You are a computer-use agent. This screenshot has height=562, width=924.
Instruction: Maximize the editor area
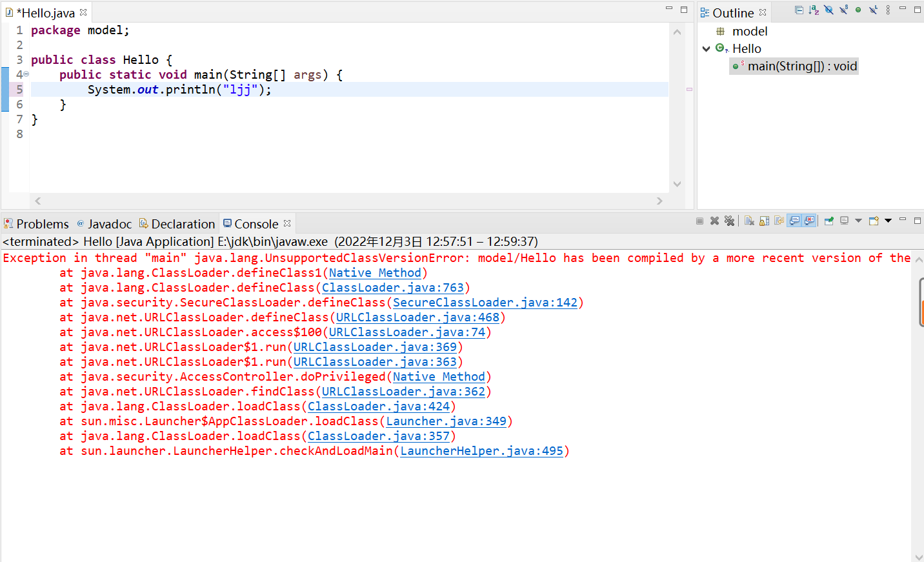pos(684,10)
